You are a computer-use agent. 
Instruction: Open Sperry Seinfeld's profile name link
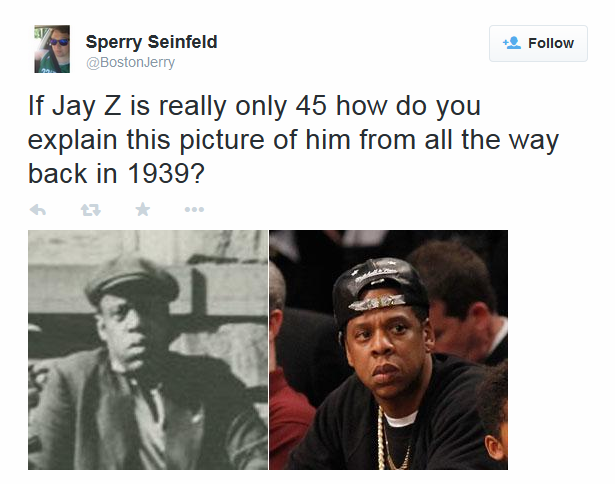(151, 42)
